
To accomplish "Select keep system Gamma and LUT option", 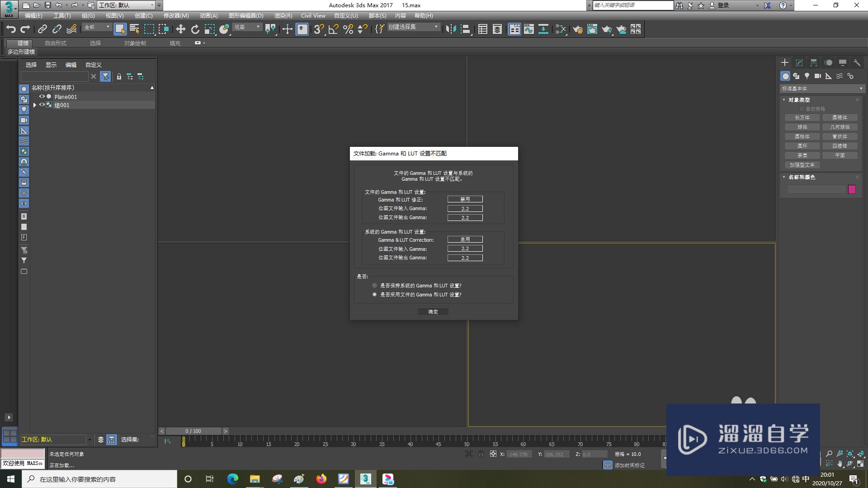I will 374,286.
